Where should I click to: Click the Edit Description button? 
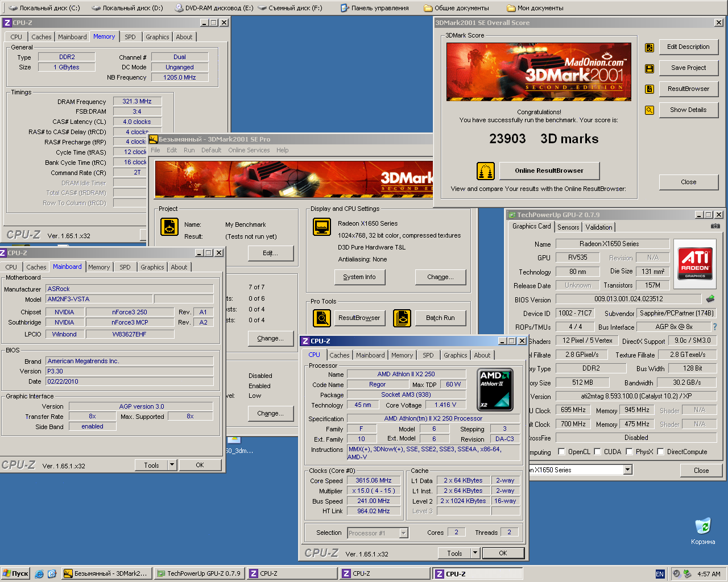click(688, 47)
